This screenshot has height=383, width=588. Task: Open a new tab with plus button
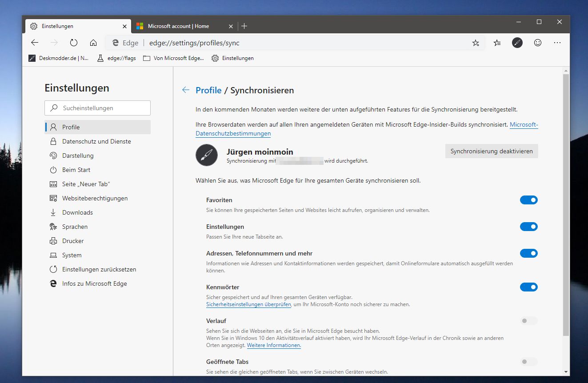click(x=244, y=26)
